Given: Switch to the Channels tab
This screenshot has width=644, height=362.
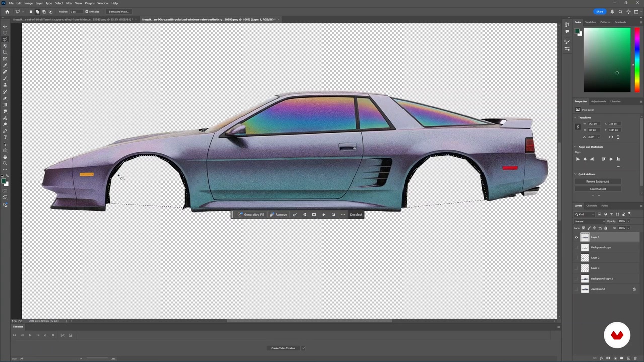Looking at the screenshot, I should 592,206.
